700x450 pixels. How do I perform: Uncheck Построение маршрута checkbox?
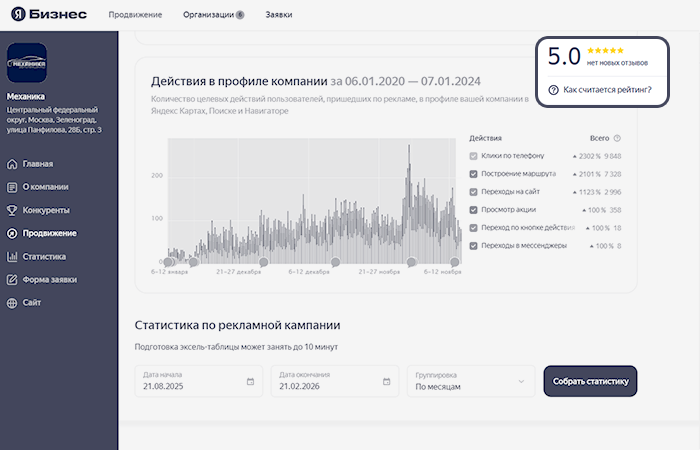click(473, 174)
